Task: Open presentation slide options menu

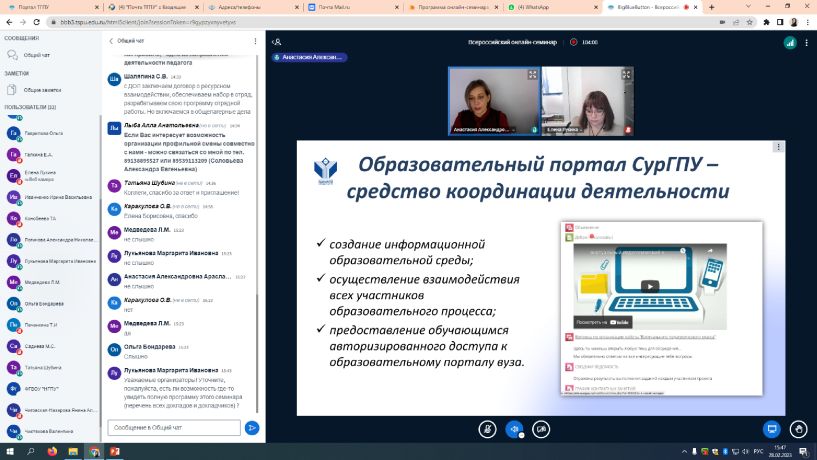Action: click(778, 147)
